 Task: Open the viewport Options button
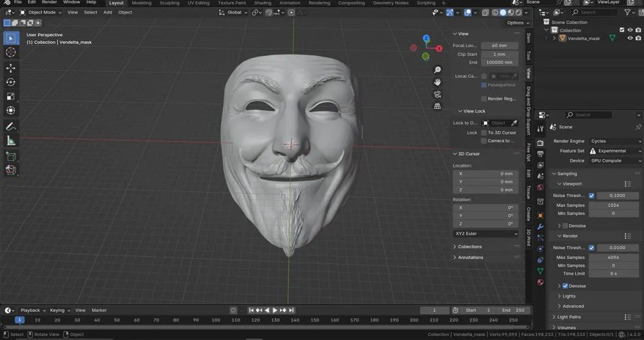[x=518, y=23]
